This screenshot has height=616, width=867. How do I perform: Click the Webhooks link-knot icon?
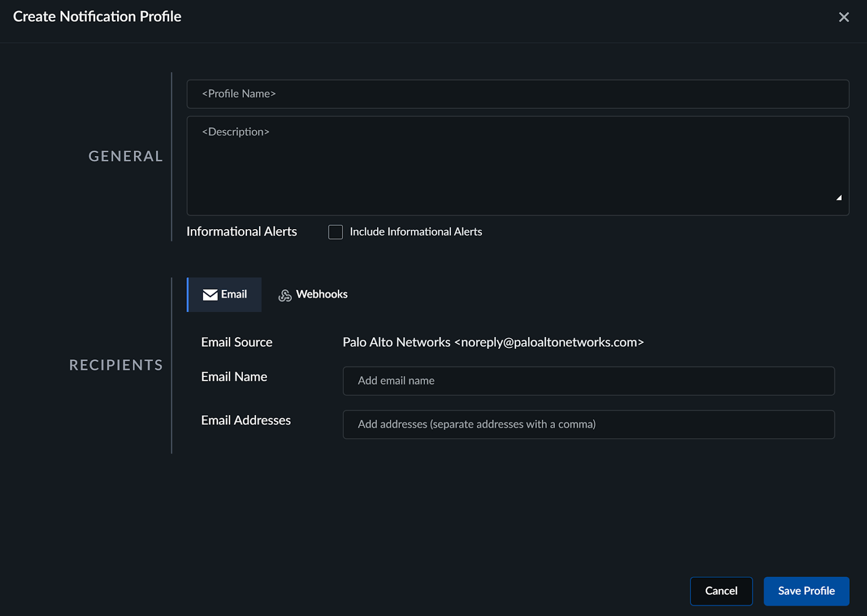(284, 295)
